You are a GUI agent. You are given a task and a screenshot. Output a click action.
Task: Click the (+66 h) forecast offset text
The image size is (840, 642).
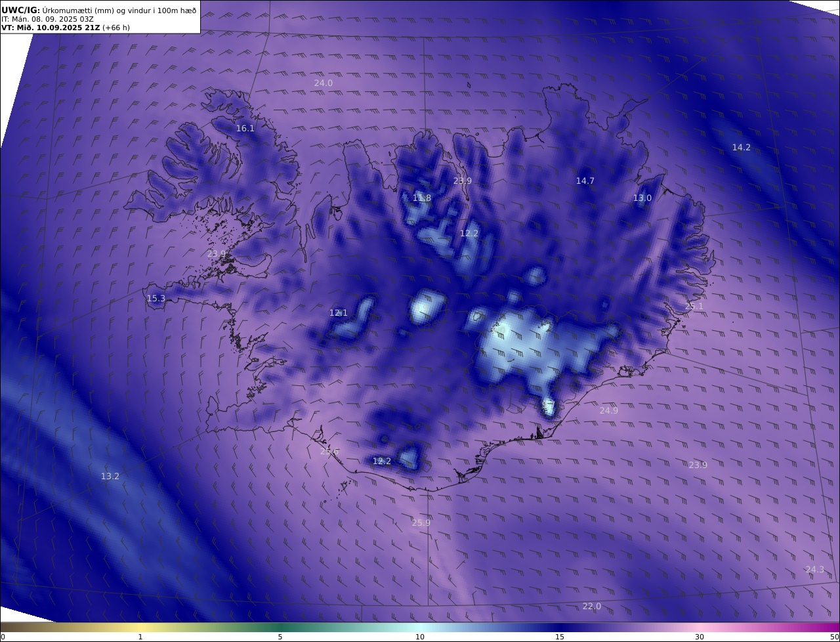[x=116, y=28]
